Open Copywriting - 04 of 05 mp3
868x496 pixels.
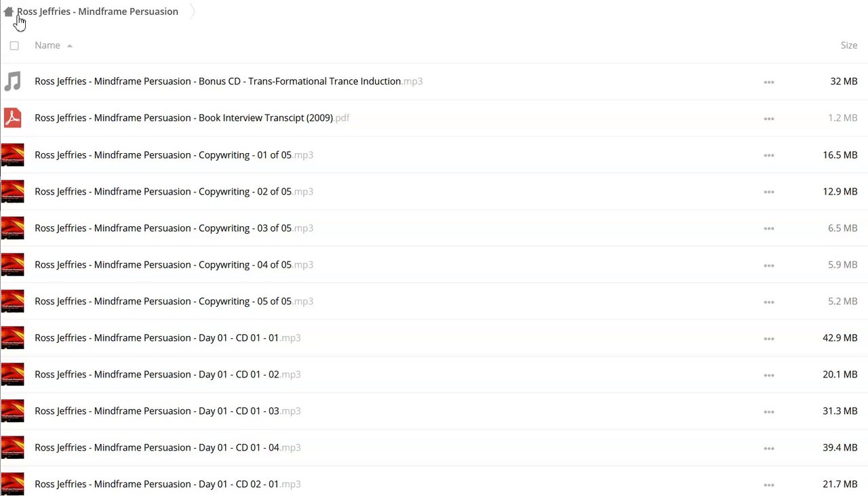click(x=174, y=264)
